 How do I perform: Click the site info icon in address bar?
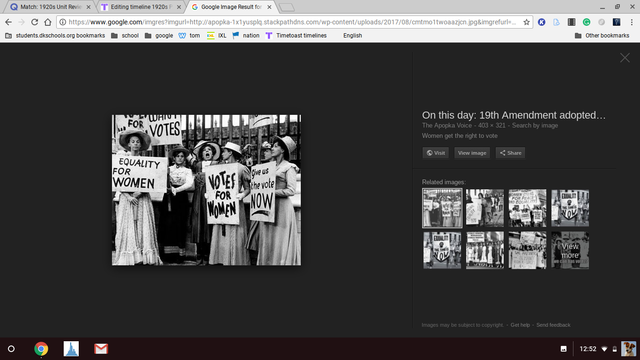pos(62,22)
